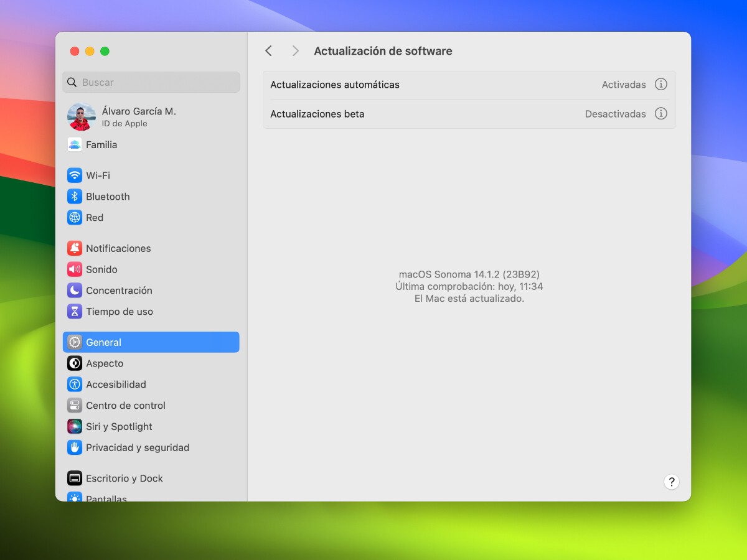Open Tiempo de uso settings
Screen dimensions: 747x560
click(74, 311)
